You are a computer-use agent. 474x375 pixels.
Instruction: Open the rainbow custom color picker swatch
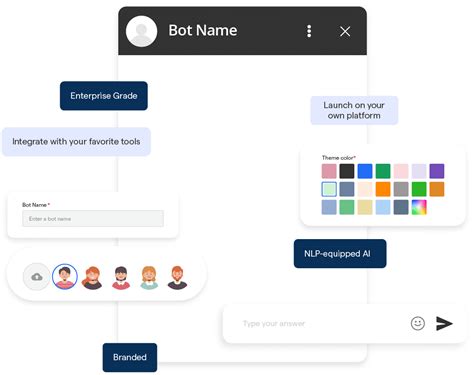419,207
